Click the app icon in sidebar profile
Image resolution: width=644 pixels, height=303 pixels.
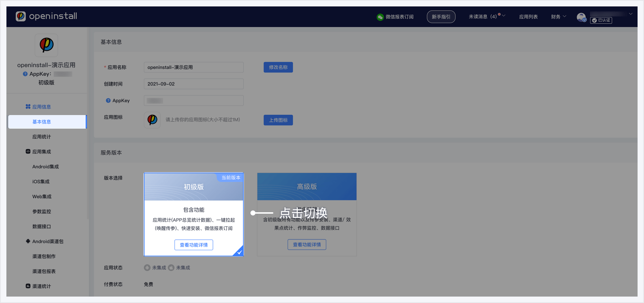(x=47, y=45)
